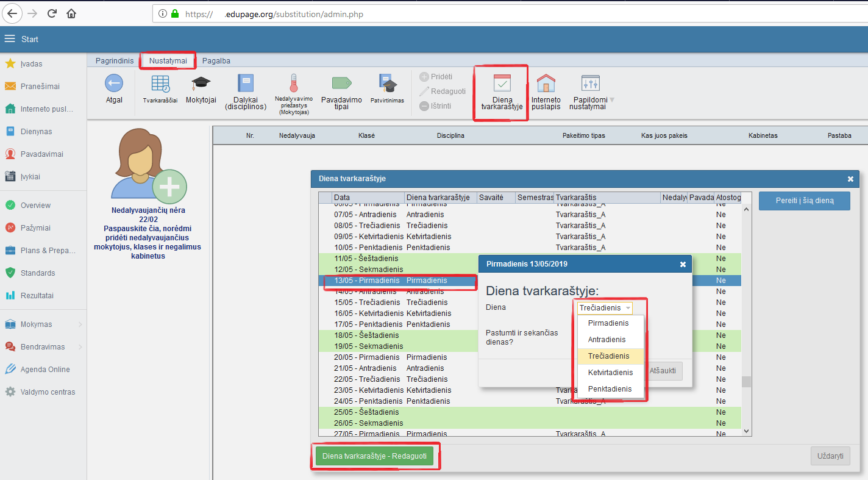Click the Uždaryti button
The image size is (868, 480).
[x=830, y=456]
